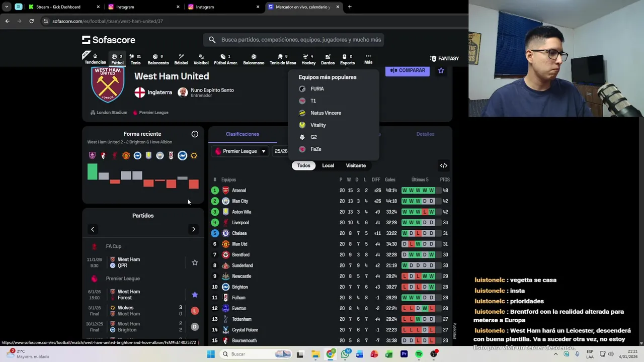Open Arsenal row in standings
This screenshot has height=362, width=644.
(x=330, y=191)
